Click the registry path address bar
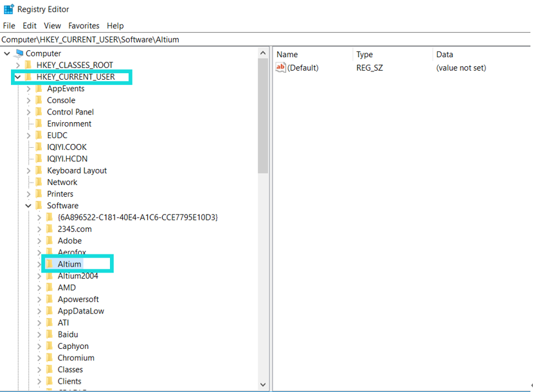The image size is (533, 392). click(257, 39)
